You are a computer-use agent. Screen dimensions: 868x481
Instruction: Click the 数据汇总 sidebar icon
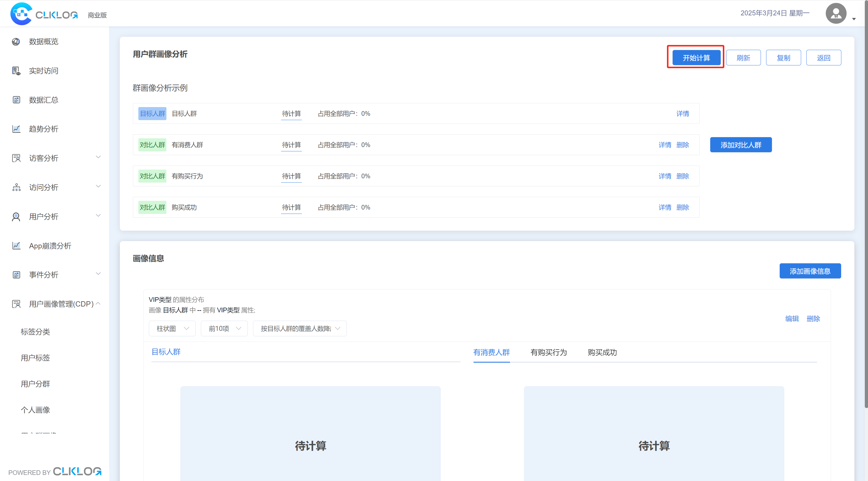click(16, 100)
